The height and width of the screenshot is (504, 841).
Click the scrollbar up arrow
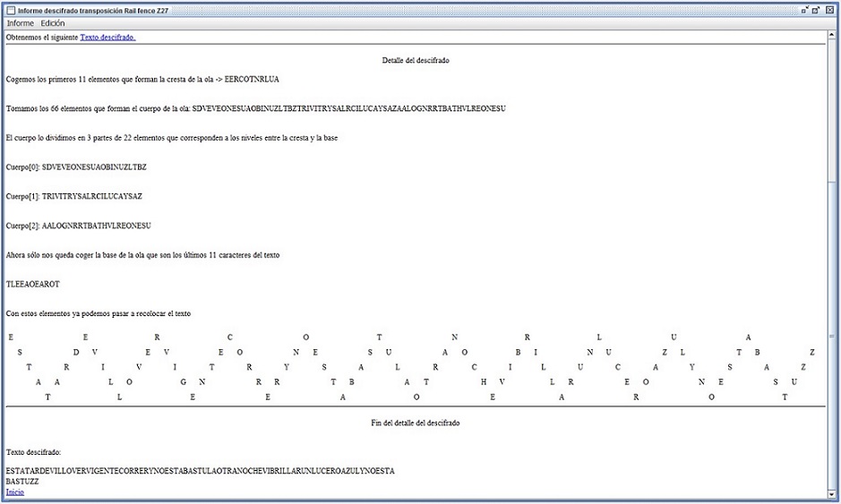click(x=833, y=36)
